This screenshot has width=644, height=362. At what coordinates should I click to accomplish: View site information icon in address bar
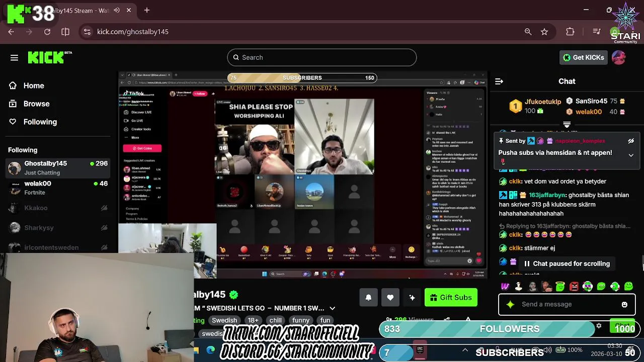[x=87, y=32]
